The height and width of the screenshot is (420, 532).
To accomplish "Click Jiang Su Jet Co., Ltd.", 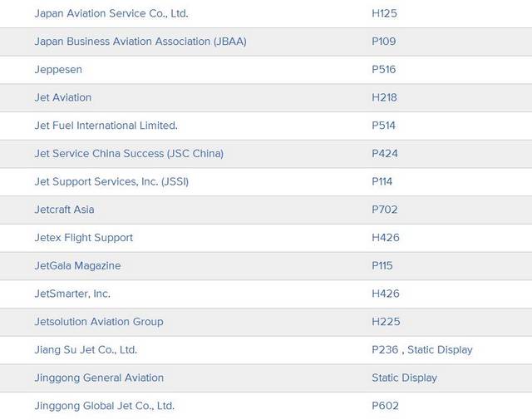I will point(86,349).
